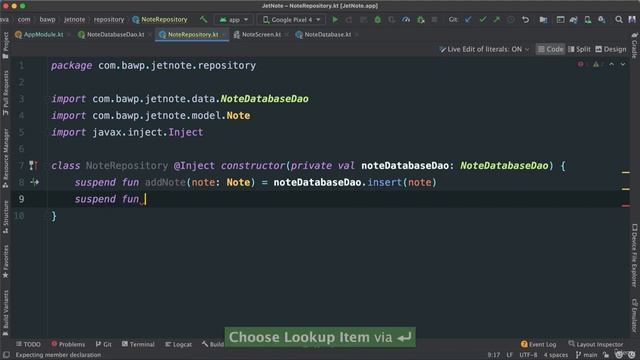Click the Git update project blue arrow
Viewport: 640px width, 360px height.
coord(468,20)
